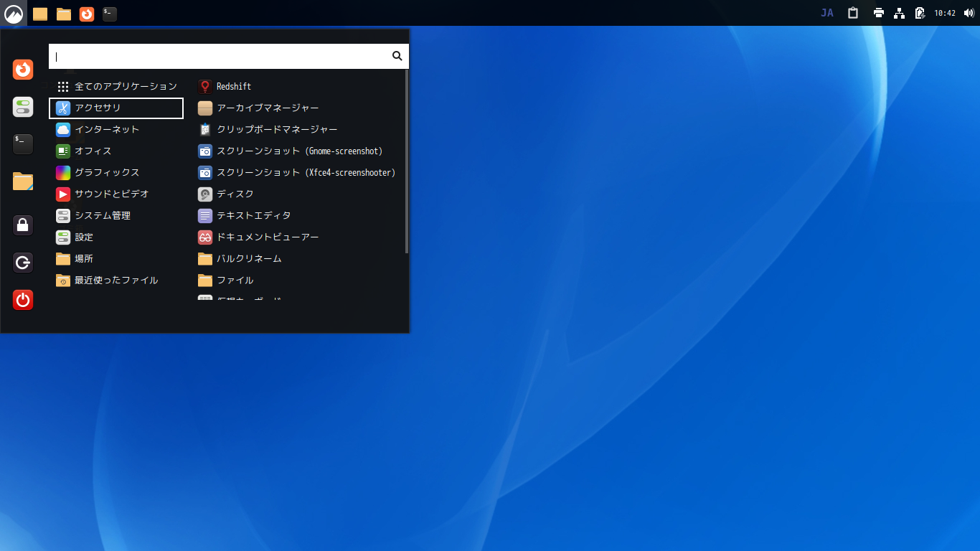Launch Firefox from the top panel
Screen dimensions: 980x551
click(x=87, y=14)
